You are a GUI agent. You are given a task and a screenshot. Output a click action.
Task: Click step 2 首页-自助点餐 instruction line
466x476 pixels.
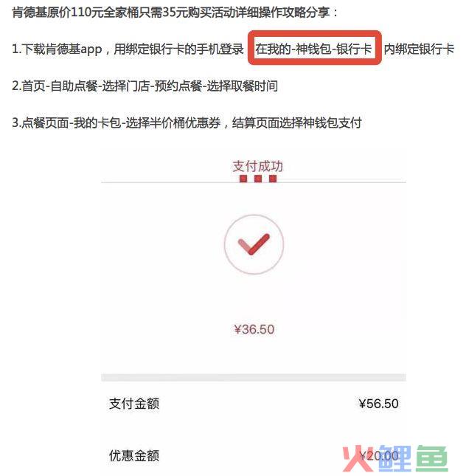point(145,86)
